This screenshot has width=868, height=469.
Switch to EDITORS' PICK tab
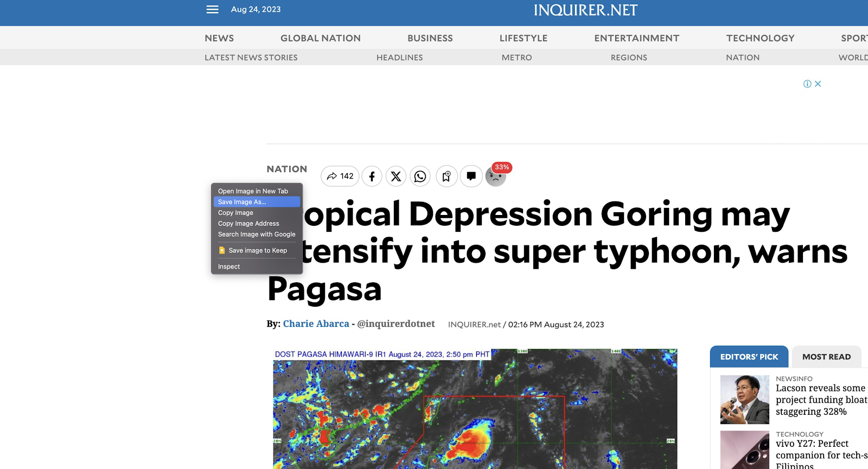[749, 357]
